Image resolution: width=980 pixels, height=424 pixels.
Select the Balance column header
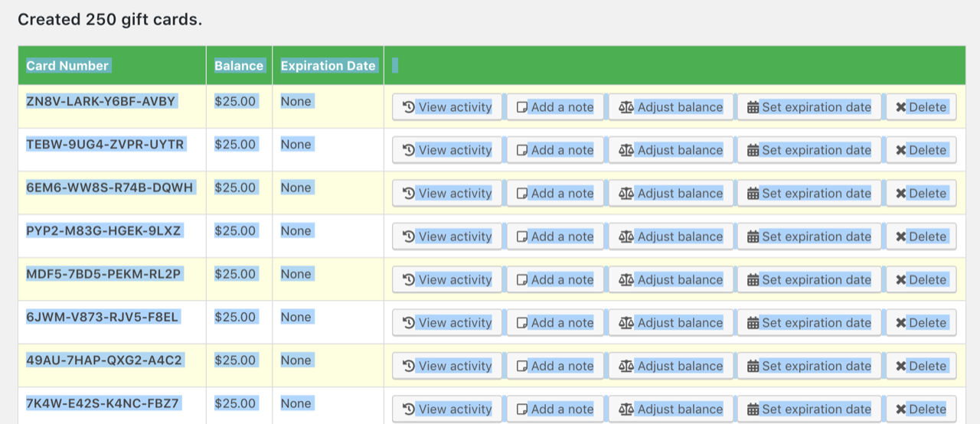pos(239,66)
